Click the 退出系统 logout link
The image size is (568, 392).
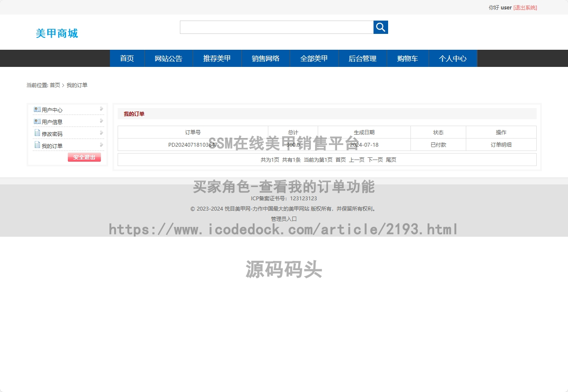tap(525, 8)
